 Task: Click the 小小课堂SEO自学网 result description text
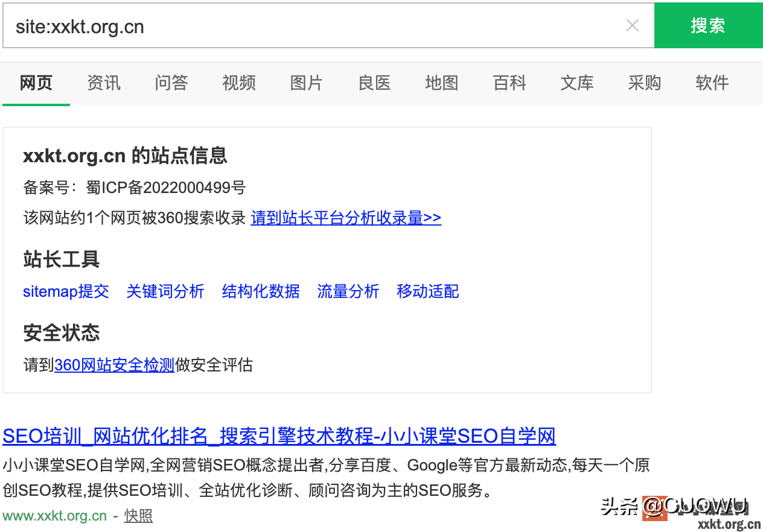pos(326,478)
